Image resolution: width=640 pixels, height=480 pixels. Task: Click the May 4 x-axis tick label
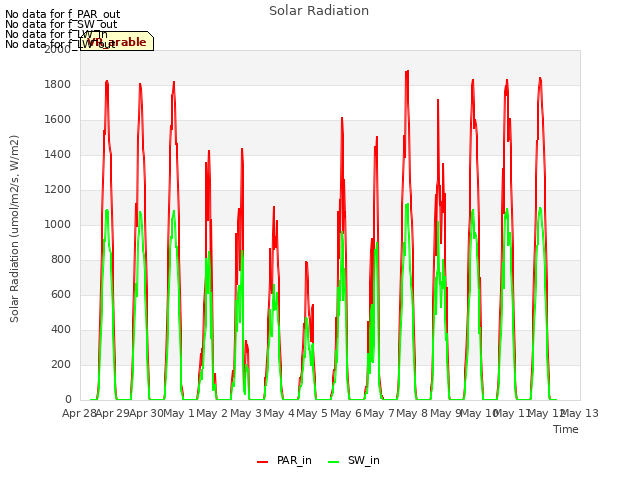pos(279,413)
